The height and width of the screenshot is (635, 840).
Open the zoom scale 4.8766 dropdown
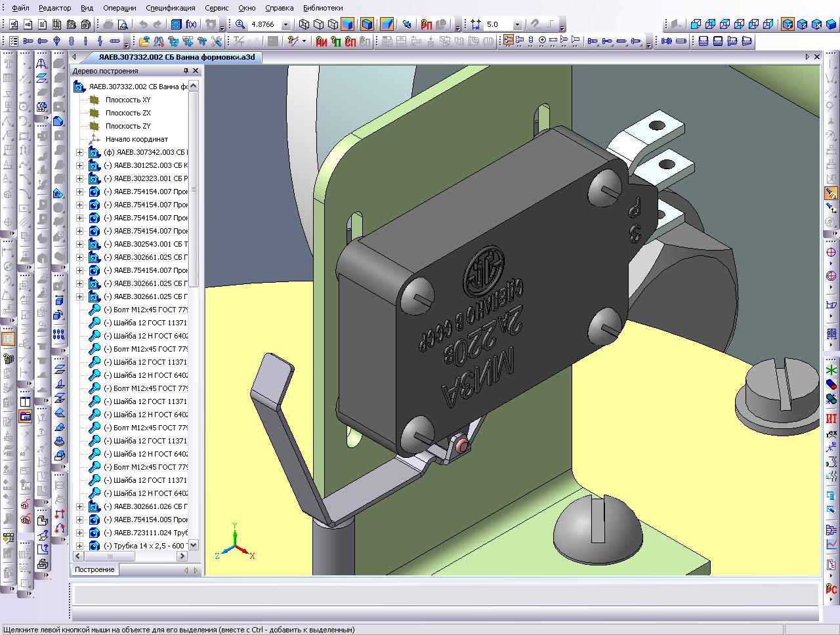click(285, 25)
